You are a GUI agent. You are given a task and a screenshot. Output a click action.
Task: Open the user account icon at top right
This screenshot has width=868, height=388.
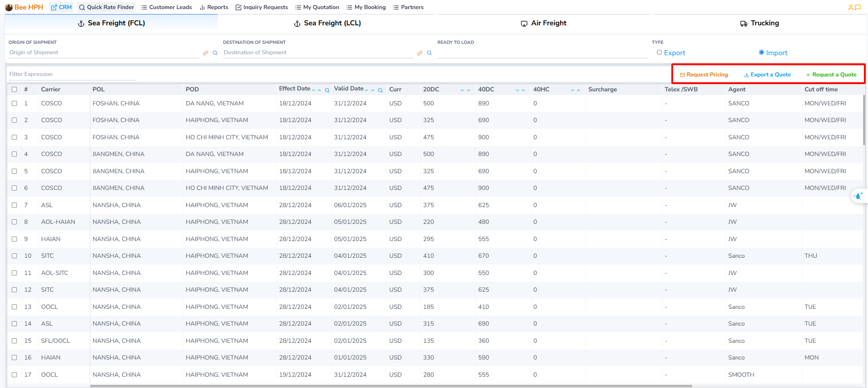851,7
